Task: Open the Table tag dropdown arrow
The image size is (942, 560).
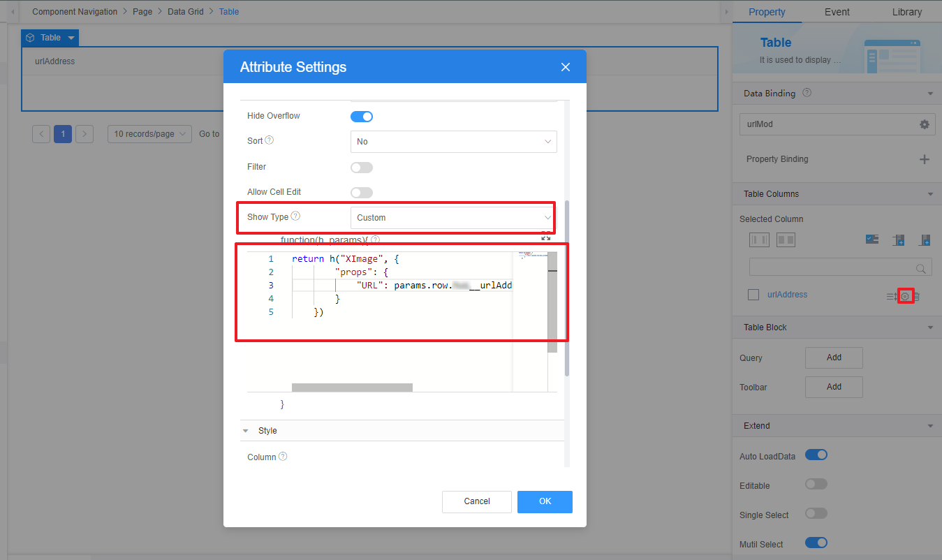Action: tap(71, 38)
